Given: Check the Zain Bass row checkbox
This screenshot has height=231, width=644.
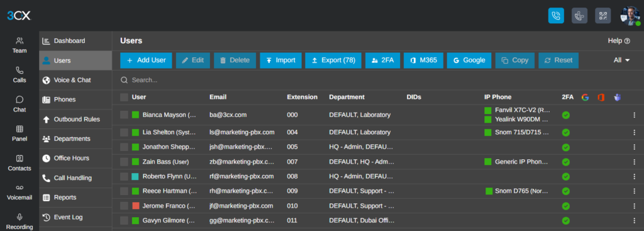Looking at the screenshot, I should pos(124,162).
